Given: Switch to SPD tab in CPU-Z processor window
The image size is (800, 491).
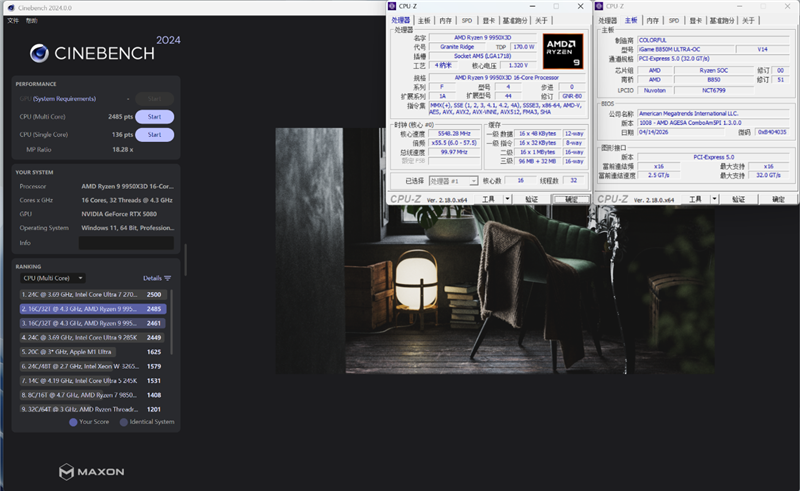Looking at the screenshot, I should point(467,20).
